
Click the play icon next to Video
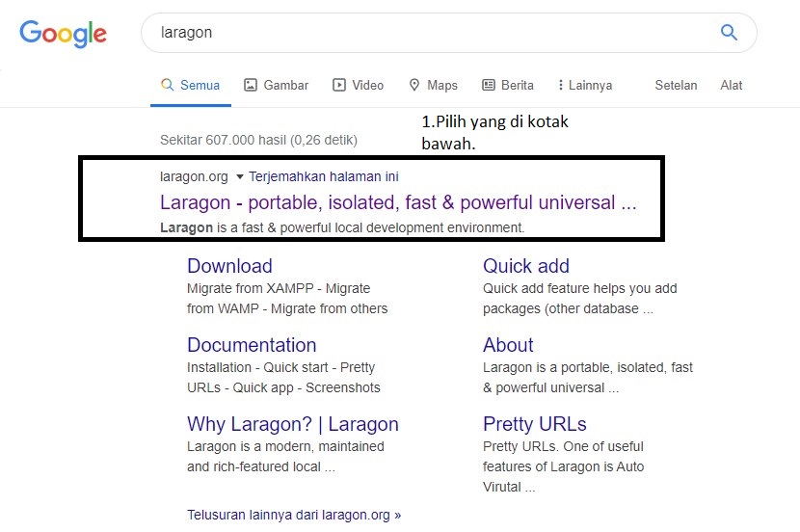[x=338, y=85]
